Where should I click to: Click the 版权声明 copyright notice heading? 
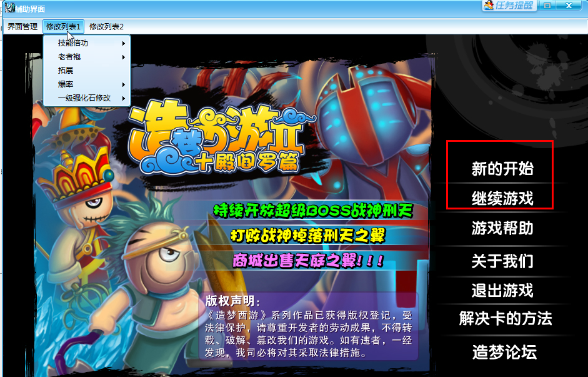pos(232,301)
